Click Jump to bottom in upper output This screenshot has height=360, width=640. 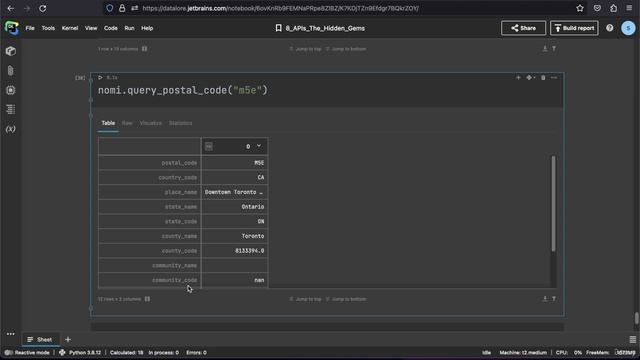tap(346, 49)
